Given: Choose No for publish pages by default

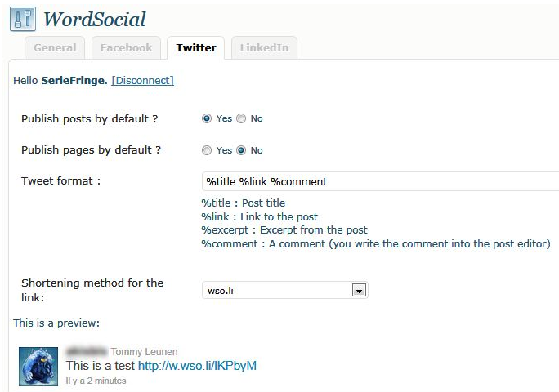Looking at the screenshot, I should (241, 150).
